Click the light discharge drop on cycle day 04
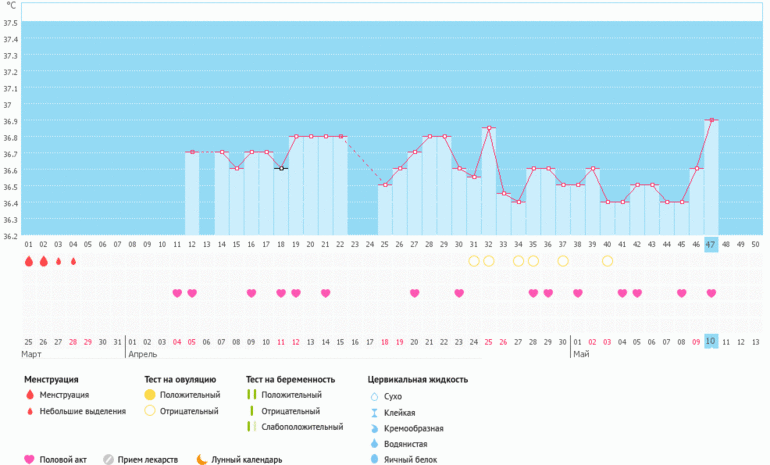The image size is (770, 465). point(73,261)
